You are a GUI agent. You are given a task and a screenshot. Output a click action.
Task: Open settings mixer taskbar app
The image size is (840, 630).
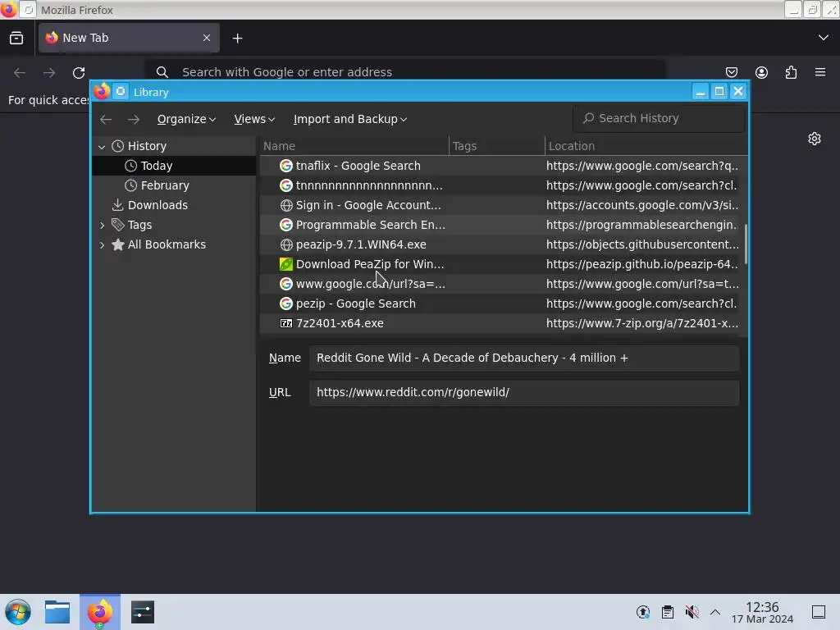pyautogui.click(x=143, y=612)
